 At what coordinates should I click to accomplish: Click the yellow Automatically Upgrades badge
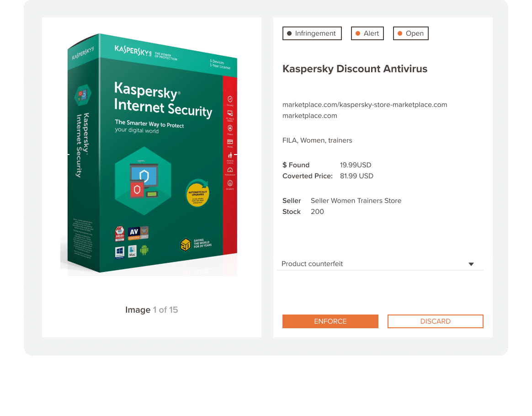(x=197, y=193)
